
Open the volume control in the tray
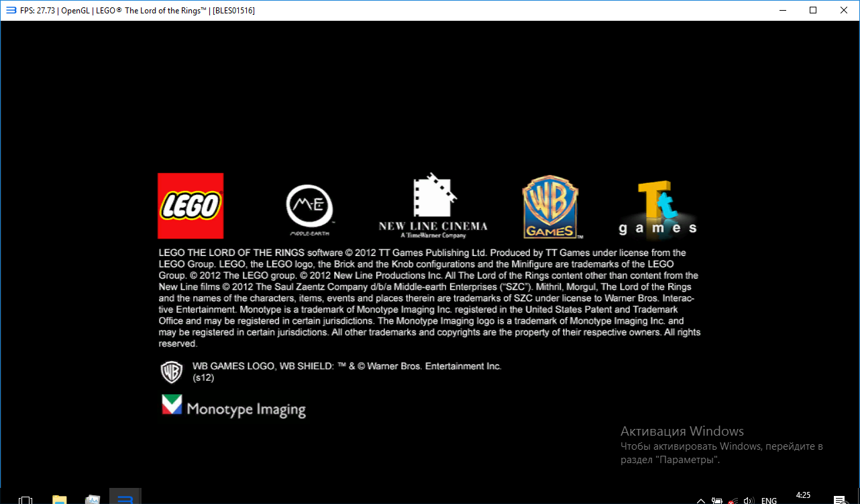coord(749,500)
